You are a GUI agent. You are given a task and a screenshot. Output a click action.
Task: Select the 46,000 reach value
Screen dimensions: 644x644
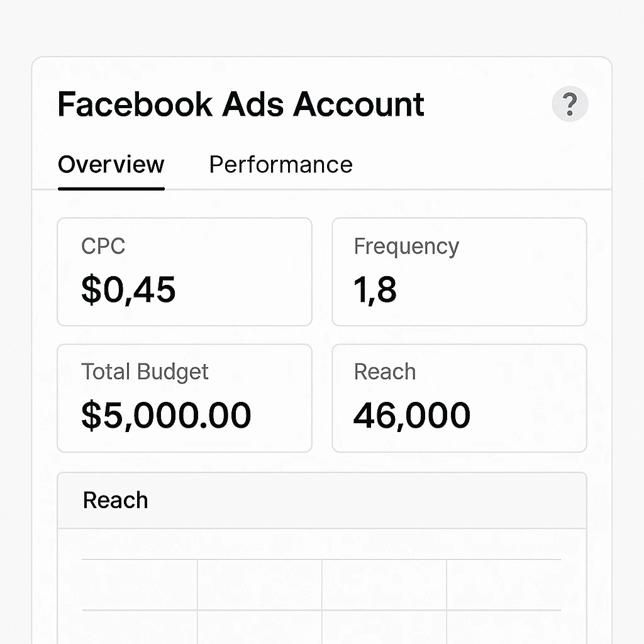click(x=411, y=415)
